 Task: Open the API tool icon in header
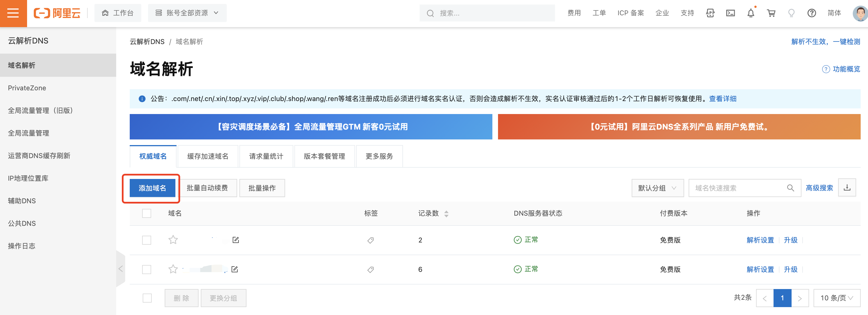click(x=710, y=13)
